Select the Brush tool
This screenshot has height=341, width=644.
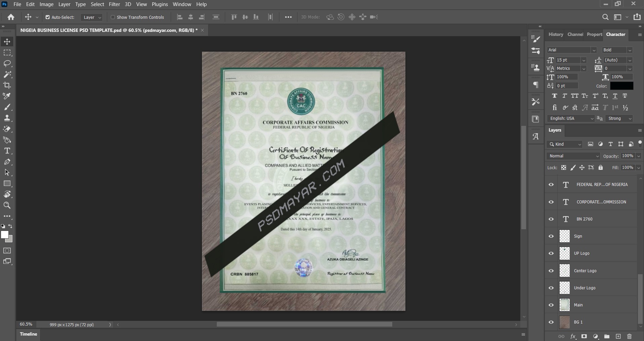7,107
